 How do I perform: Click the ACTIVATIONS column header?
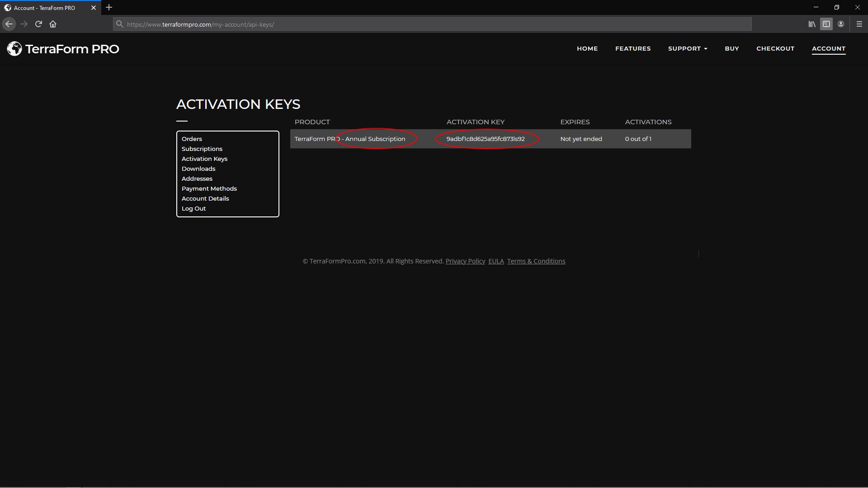pyautogui.click(x=648, y=122)
